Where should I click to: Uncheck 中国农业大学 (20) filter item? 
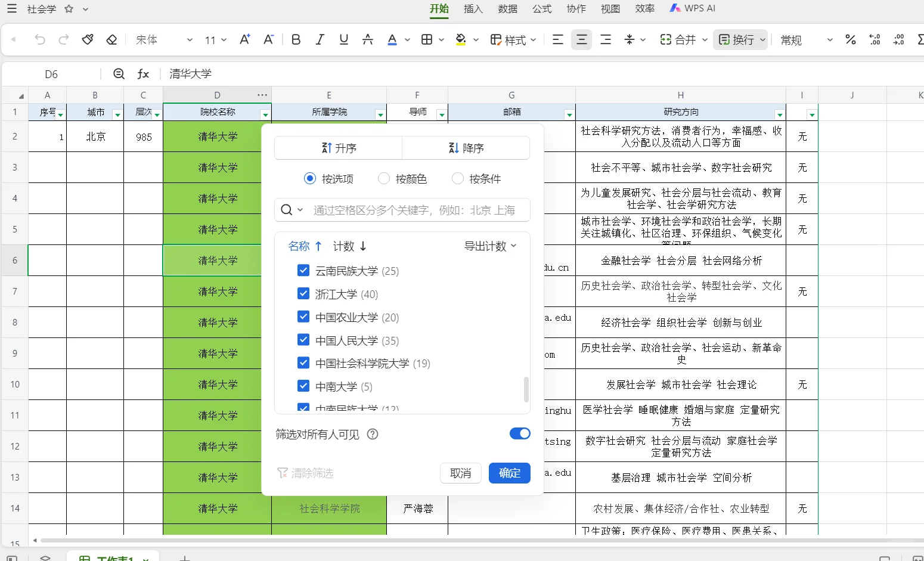click(303, 317)
